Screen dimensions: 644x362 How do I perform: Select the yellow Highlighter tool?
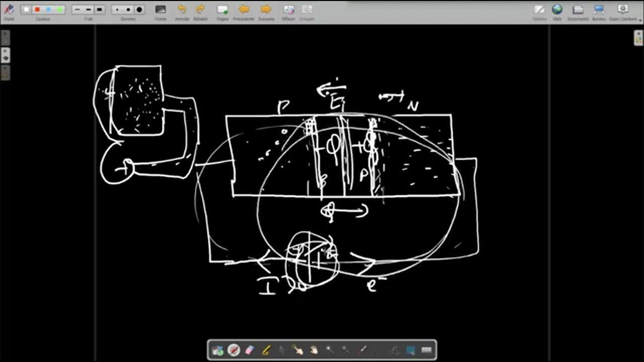(266, 350)
